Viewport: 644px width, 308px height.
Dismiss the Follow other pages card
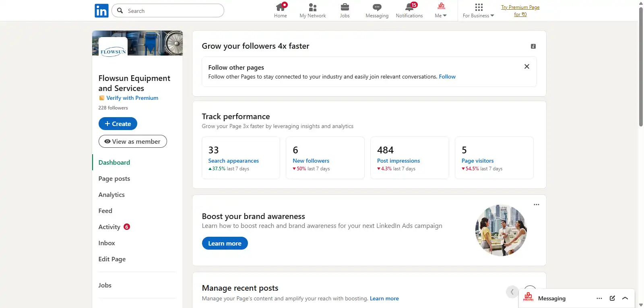(527, 66)
